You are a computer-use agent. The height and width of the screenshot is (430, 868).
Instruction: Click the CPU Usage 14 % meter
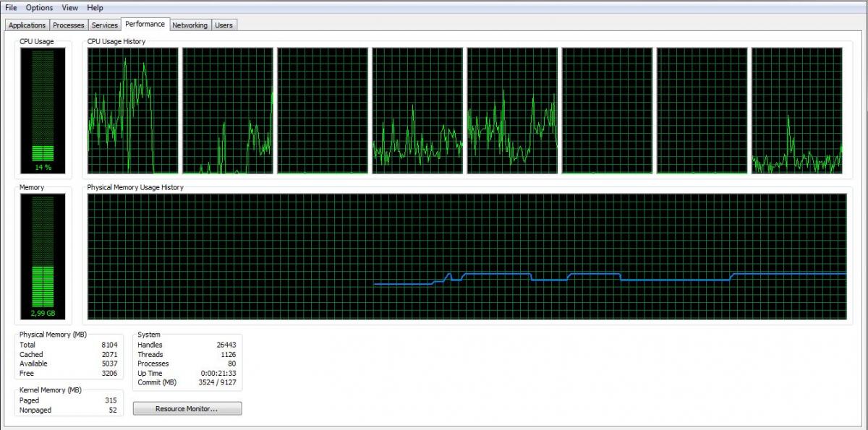43,111
